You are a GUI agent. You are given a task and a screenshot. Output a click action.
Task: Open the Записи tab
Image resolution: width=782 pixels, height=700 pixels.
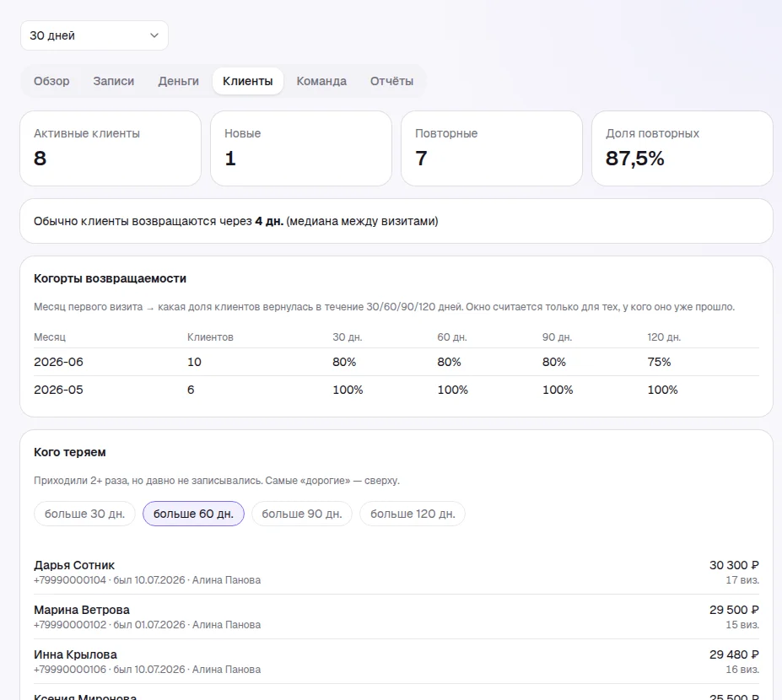click(x=114, y=81)
